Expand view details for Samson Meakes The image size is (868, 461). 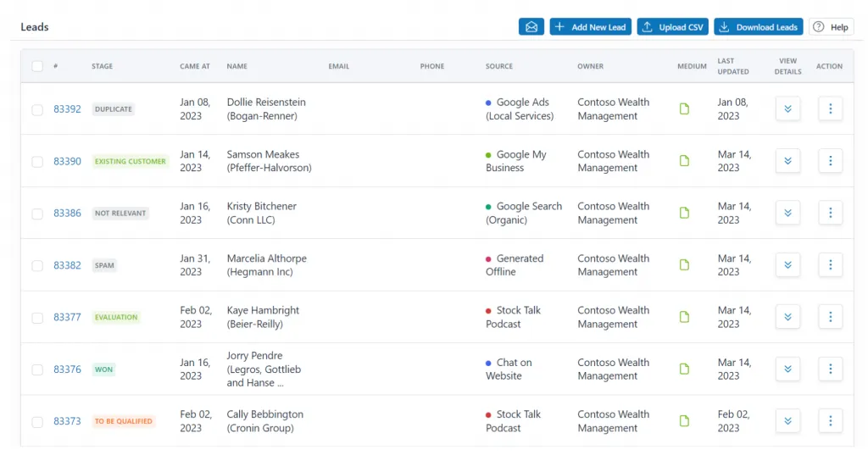[787, 161]
